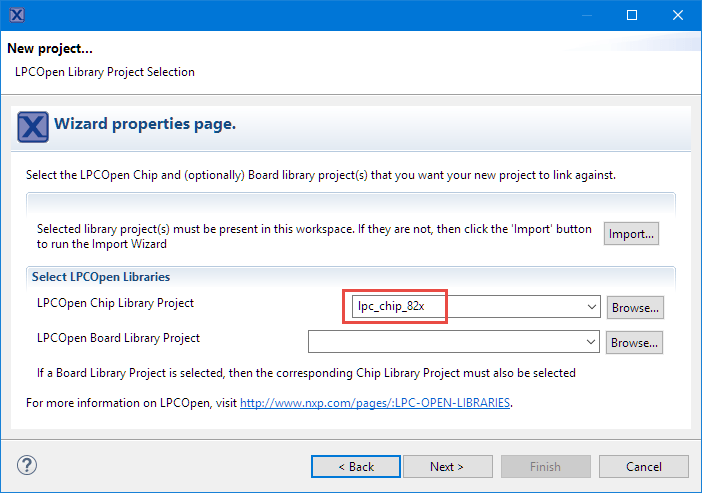The height and width of the screenshot is (493, 702).
Task: Open the Import wizard with the Import button
Action: tap(631, 234)
